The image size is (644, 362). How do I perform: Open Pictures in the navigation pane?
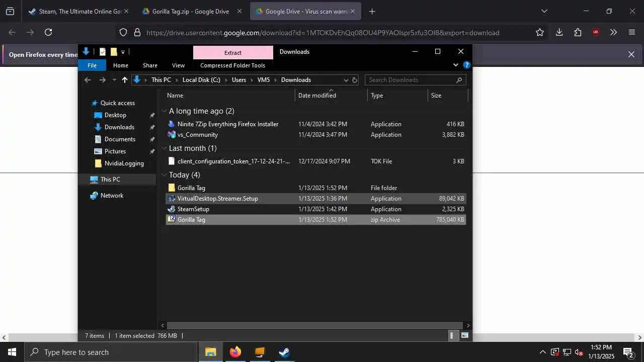(x=115, y=151)
